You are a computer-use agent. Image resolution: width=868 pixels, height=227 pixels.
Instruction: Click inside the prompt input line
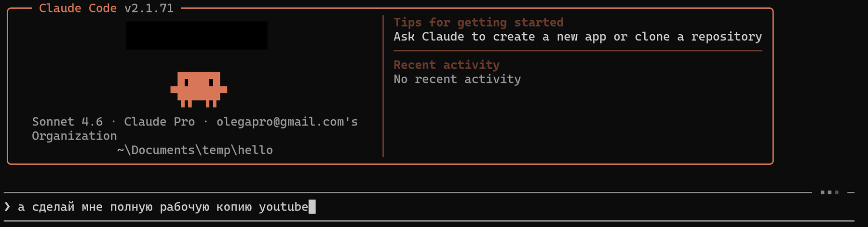tap(429, 207)
